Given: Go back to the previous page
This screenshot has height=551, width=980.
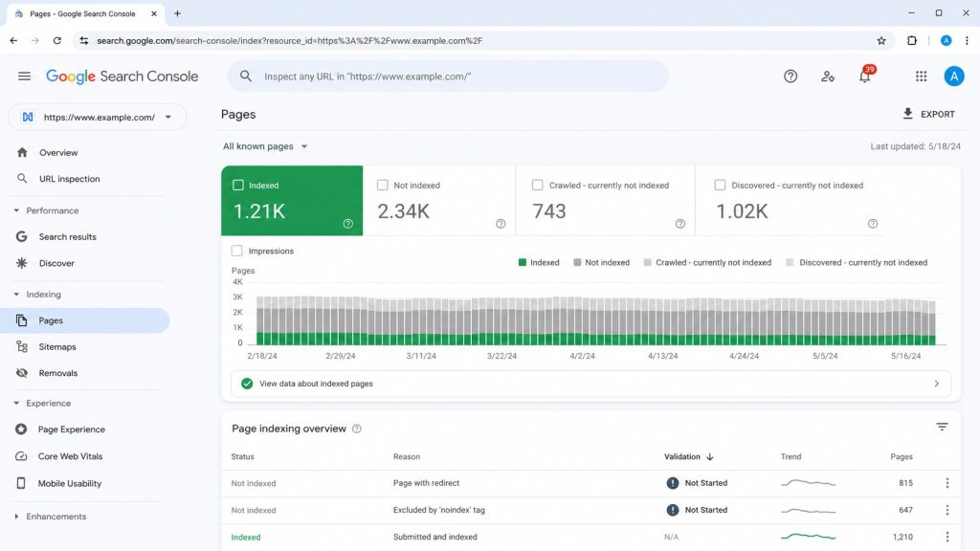Looking at the screenshot, I should pos(13,40).
